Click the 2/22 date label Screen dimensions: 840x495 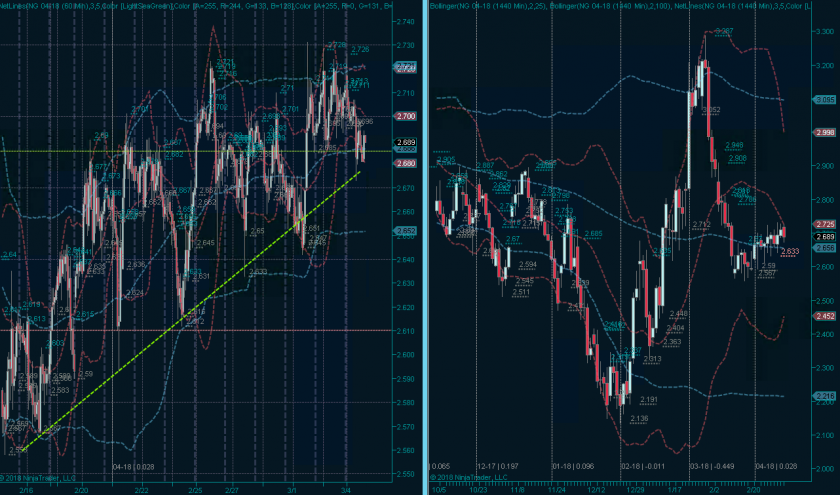pyautogui.click(x=141, y=490)
